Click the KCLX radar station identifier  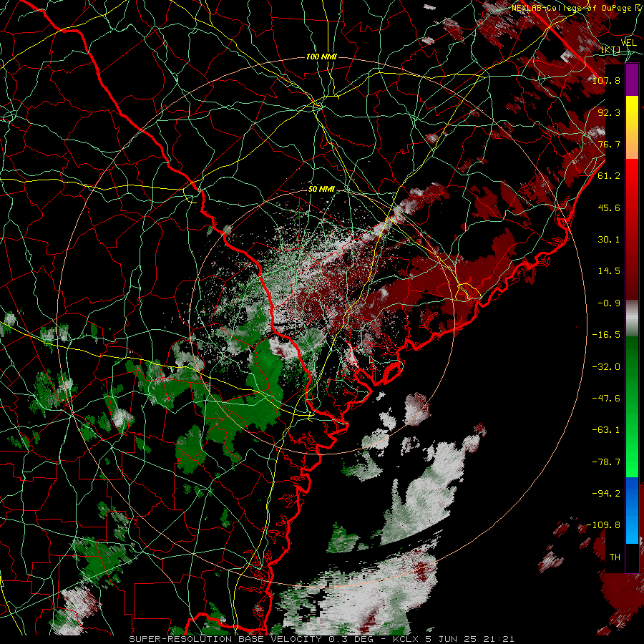[405, 639]
